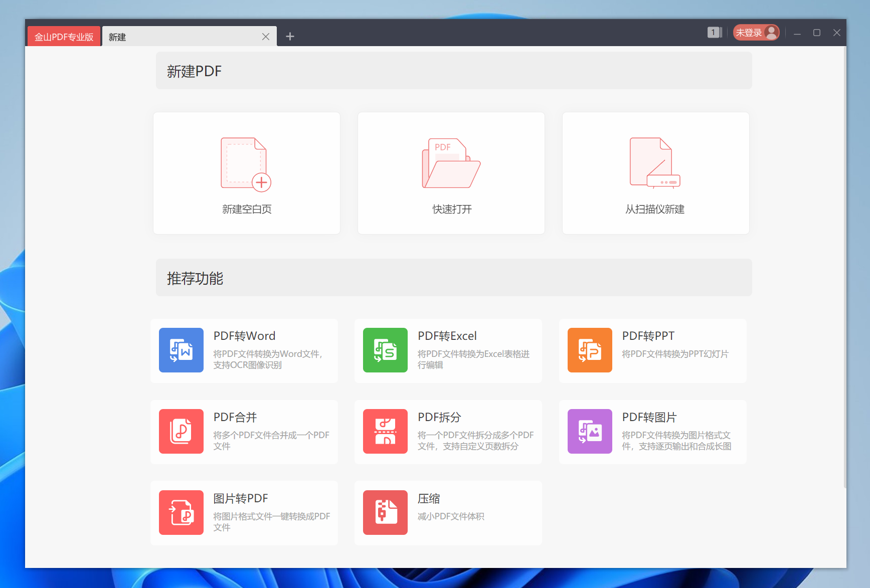Click the vertical scrollbar on right edge
The image size is (870, 588).
coord(845,267)
